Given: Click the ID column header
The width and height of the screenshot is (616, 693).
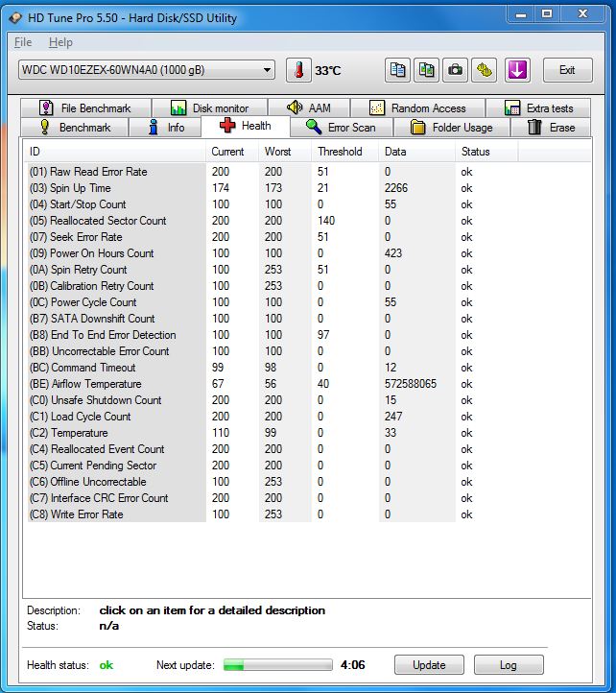Looking at the screenshot, I should pos(114,152).
